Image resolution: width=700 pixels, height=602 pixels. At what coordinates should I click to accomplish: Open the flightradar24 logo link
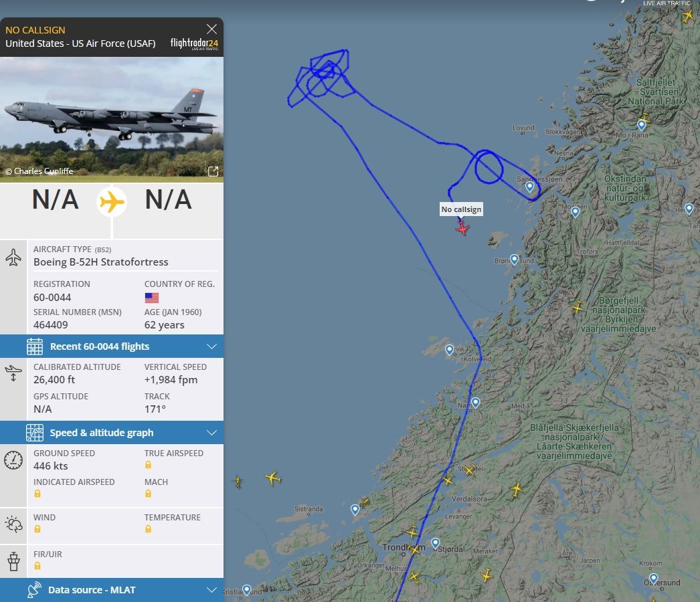pyautogui.click(x=194, y=43)
